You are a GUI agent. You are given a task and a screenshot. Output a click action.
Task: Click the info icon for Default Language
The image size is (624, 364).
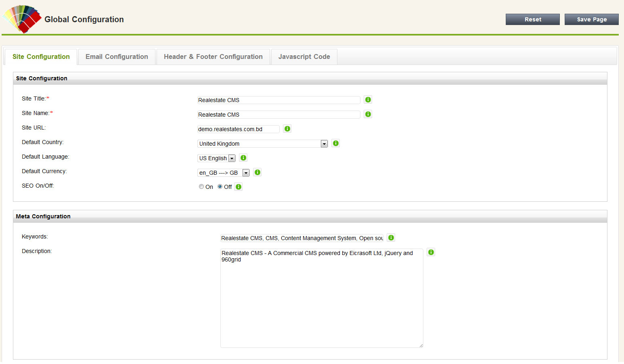[x=243, y=158]
